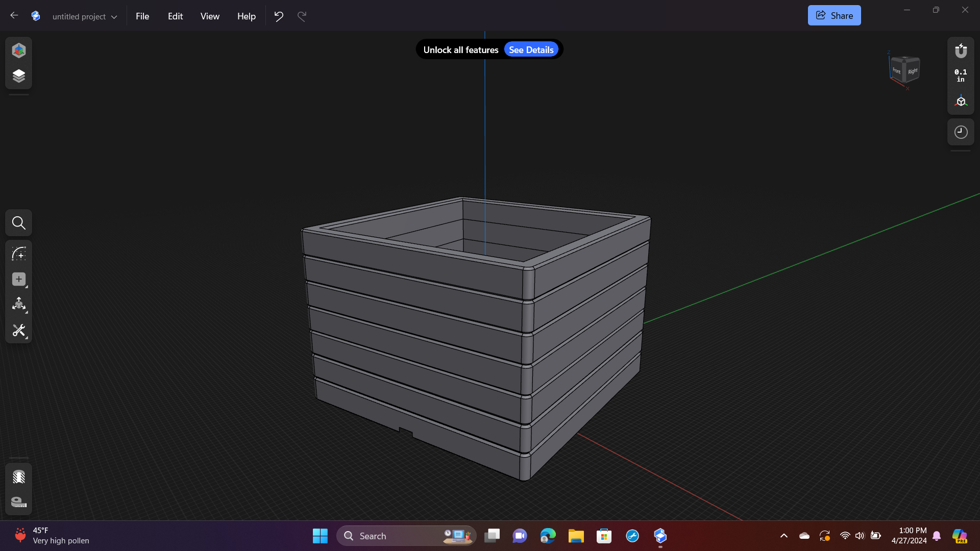The image size is (980, 551).
Task: Open the appearance texture tool
Action: (18, 477)
